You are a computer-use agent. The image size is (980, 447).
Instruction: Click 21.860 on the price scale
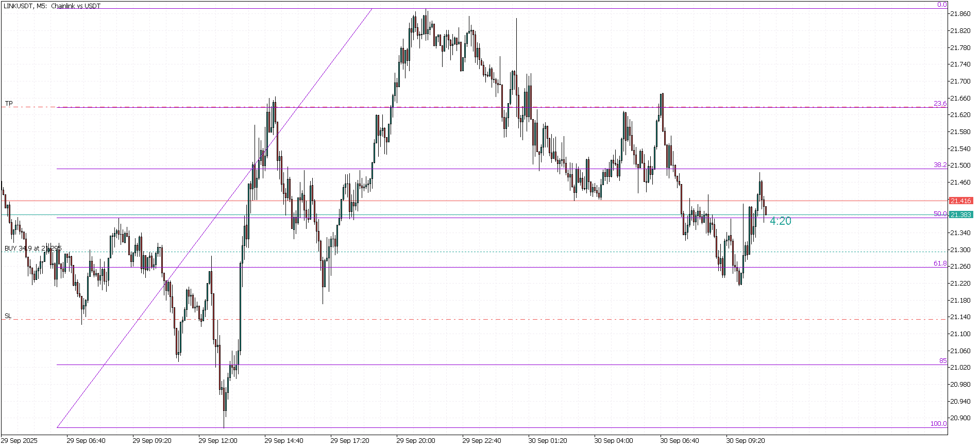click(960, 14)
